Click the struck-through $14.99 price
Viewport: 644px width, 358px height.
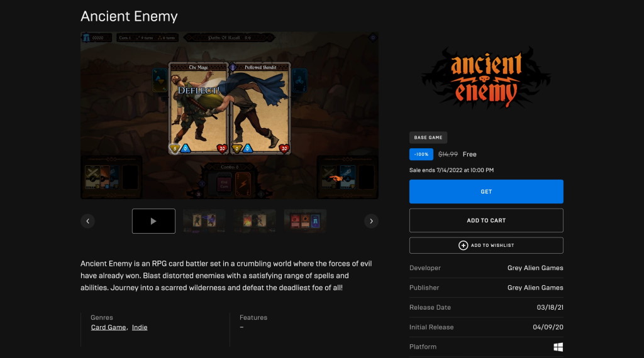pos(448,154)
